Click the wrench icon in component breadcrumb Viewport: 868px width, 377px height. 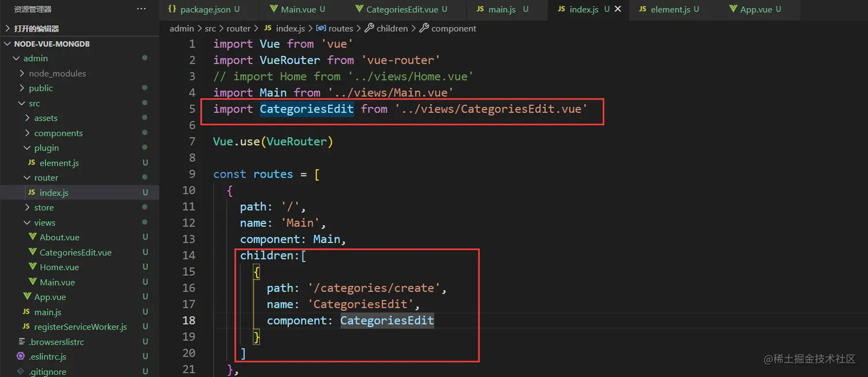[424, 28]
